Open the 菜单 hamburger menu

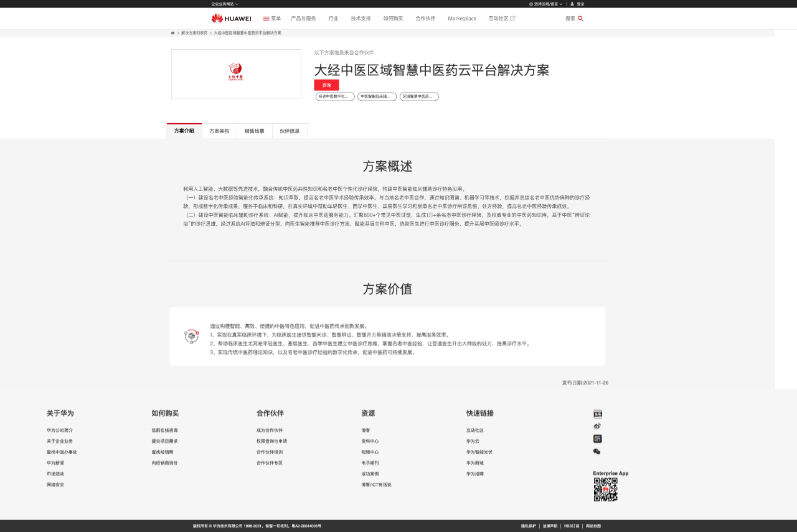(x=271, y=19)
